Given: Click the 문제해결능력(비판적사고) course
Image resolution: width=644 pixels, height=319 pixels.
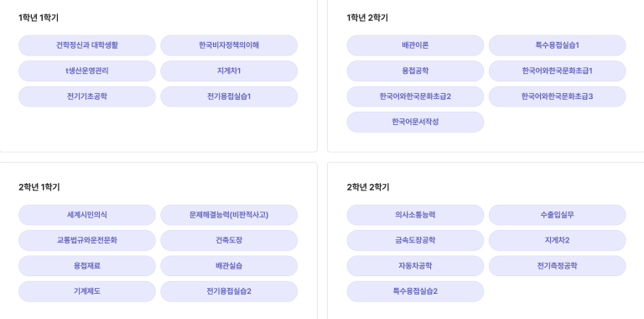Looking at the screenshot, I should pyautogui.click(x=229, y=215).
